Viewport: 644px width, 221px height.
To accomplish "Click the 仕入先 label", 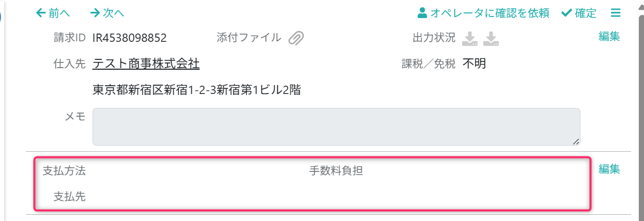I will coord(70,64).
